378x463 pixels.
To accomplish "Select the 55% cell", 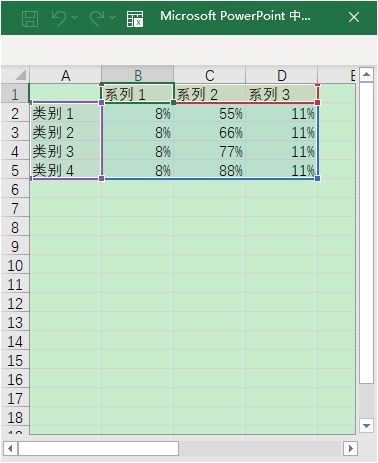I will 210,113.
